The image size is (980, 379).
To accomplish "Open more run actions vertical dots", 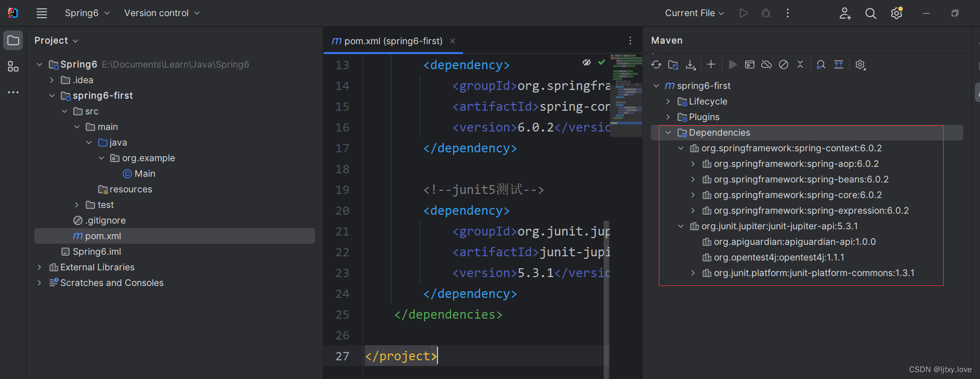I will point(788,13).
